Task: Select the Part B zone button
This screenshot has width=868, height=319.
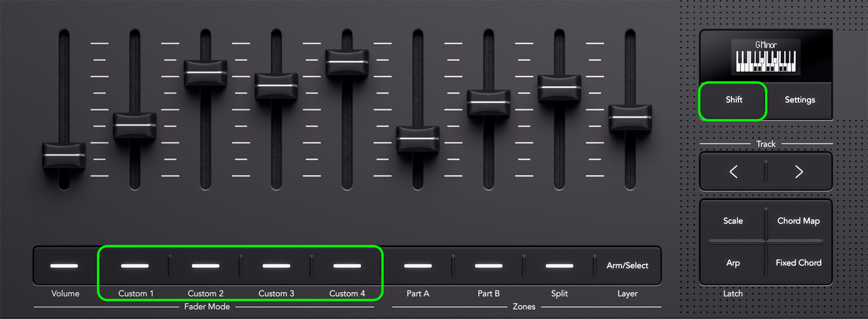Action: (x=488, y=265)
